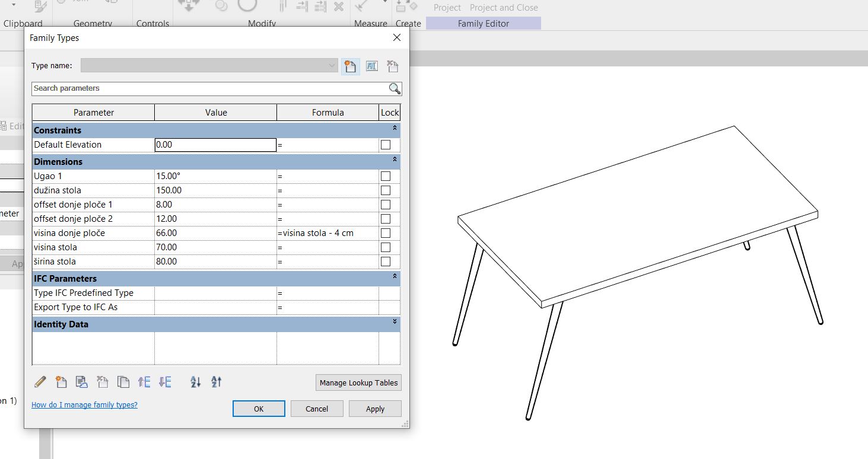Toggle lock for offset donje ploče 1
The width and height of the screenshot is (868, 459).
point(386,205)
